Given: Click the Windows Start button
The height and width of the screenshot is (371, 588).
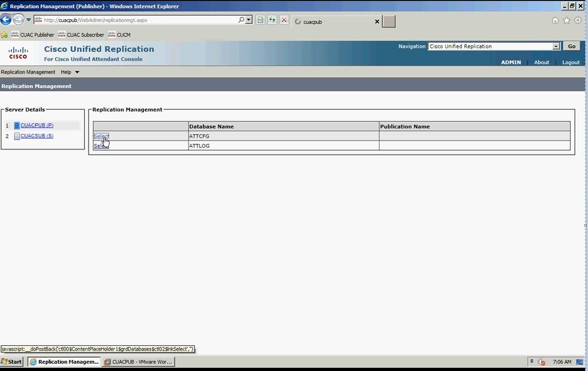Looking at the screenshot, I should coord(12,362).
